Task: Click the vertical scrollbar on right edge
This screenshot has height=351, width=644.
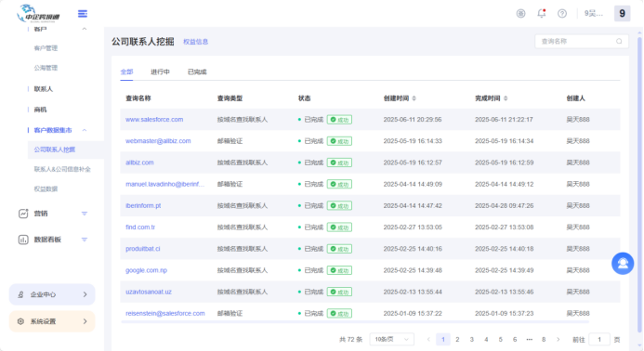Action: 639,185
